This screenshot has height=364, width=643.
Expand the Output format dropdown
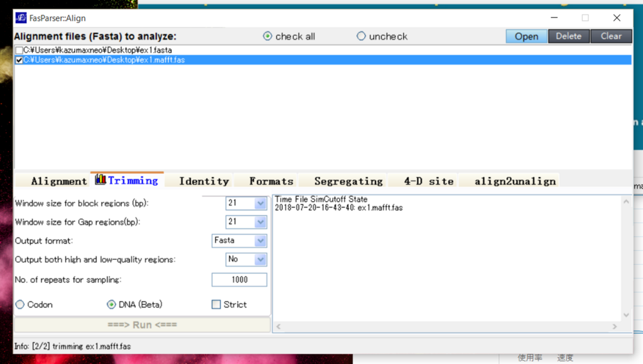click(x=261, y=240)
